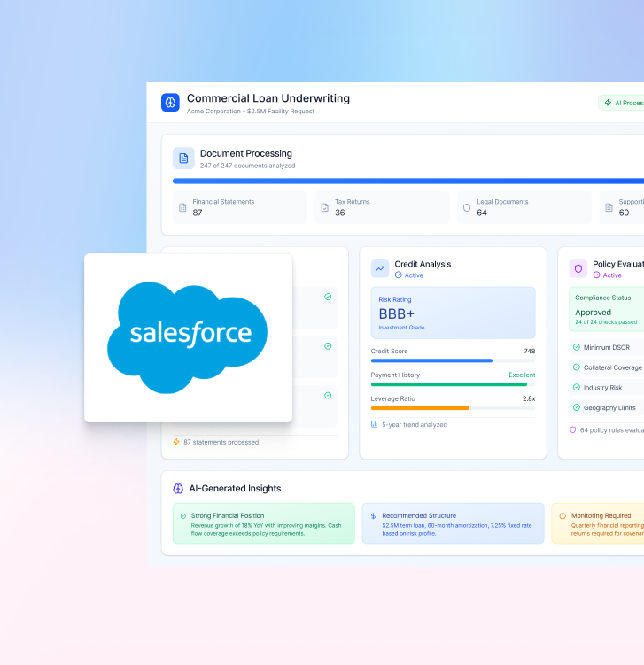This screenshot has width=644, height=665.
Task: Open the Strong Financial Position insight card
Action: (x=263, y=523)
